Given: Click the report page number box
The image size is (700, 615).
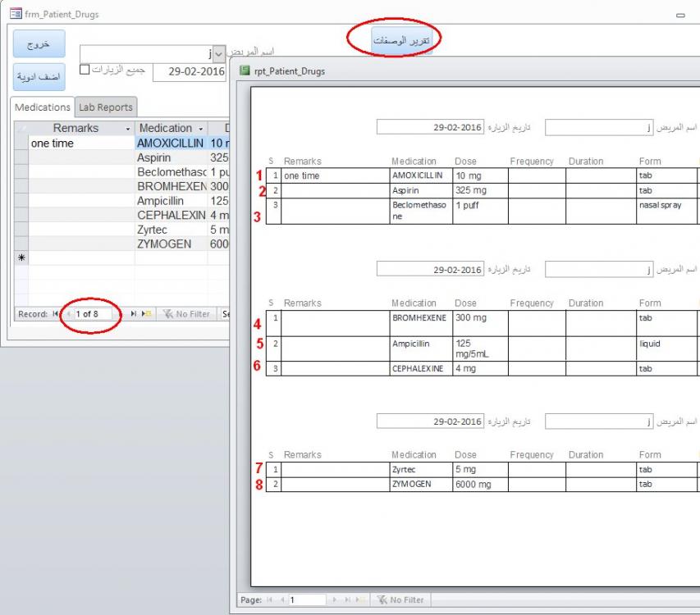Looking at the screenshot, I should pos(304,599).
